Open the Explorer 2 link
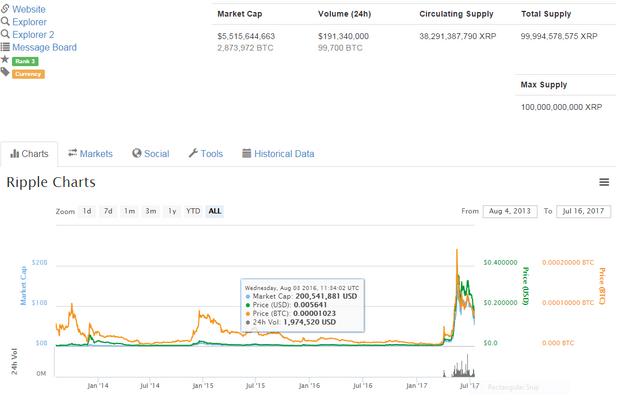This screenshot has width=640, height=405. tap(33, 34)
